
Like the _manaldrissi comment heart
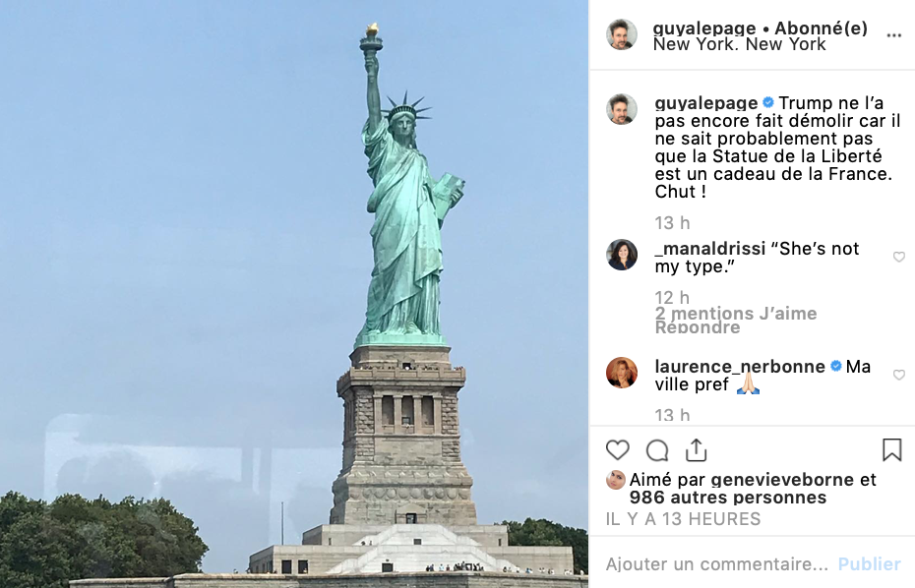point(899,257)
